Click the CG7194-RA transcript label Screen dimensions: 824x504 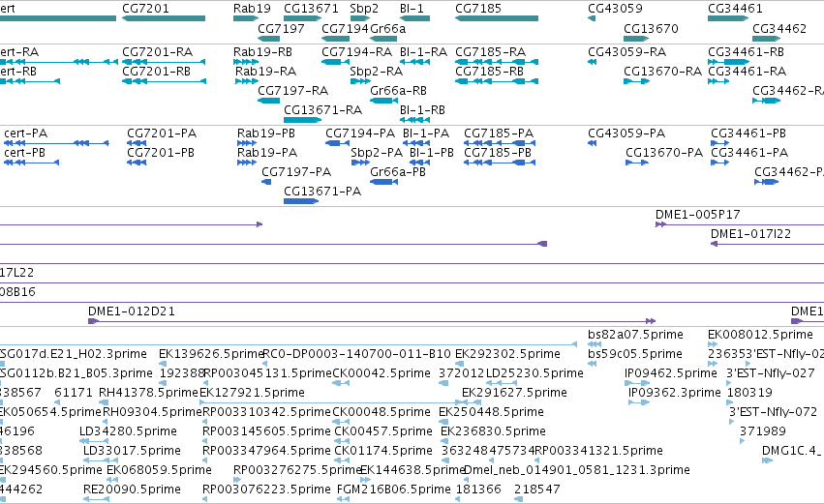click(357, 52)
